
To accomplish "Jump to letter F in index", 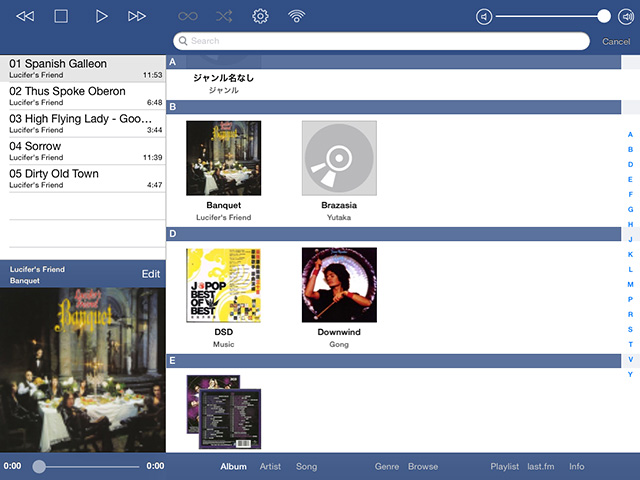I will (x=630, y=194).
